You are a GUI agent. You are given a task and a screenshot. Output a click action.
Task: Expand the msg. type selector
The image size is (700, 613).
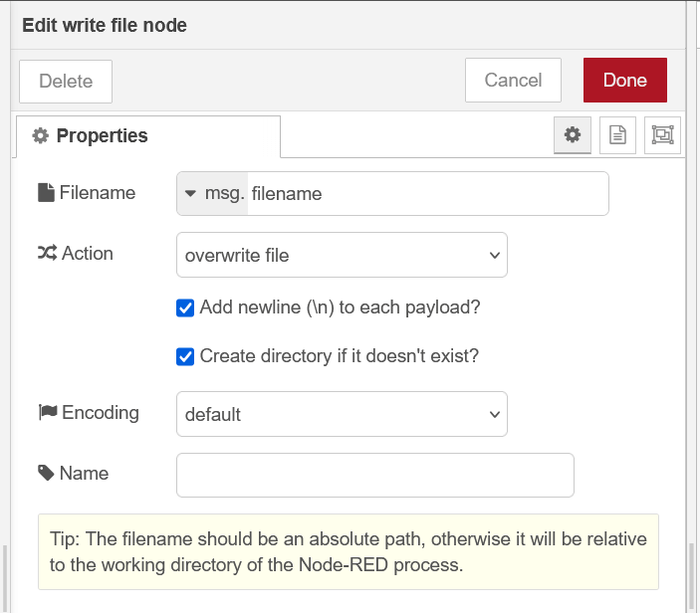tap(212, 194)
